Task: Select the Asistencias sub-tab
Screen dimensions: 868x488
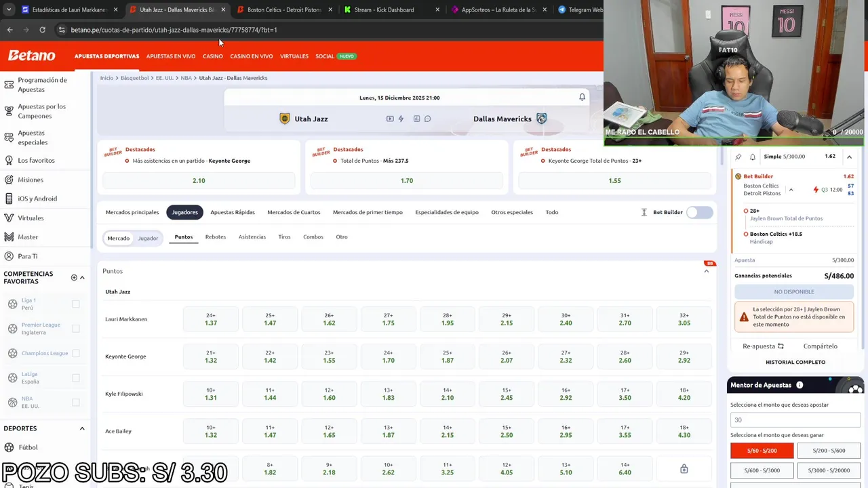Action: (252, 237)
